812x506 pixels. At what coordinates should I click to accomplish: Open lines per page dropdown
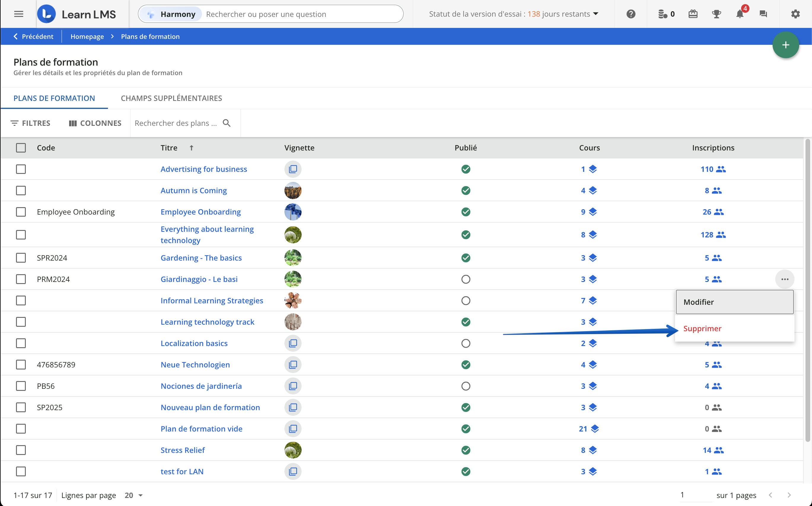134,495
